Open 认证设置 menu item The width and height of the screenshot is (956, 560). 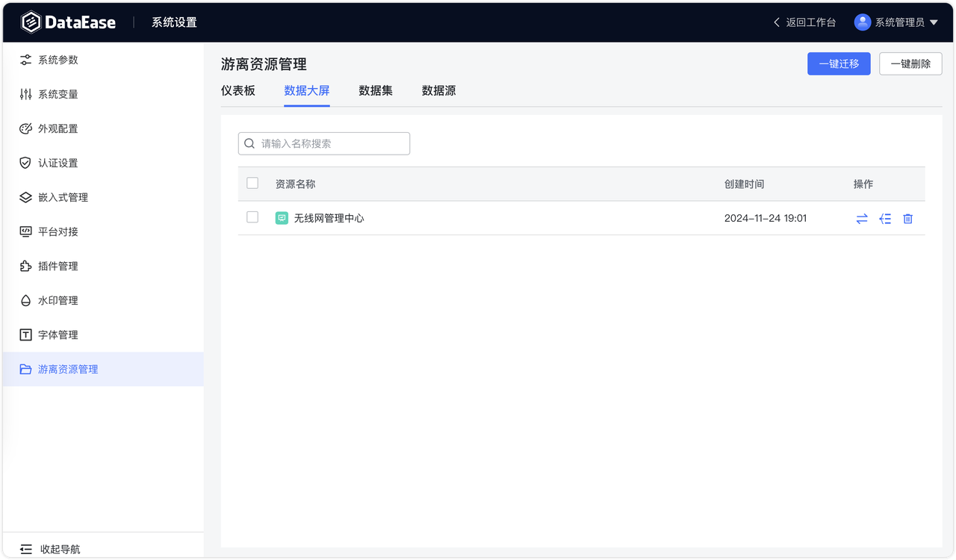103,163
